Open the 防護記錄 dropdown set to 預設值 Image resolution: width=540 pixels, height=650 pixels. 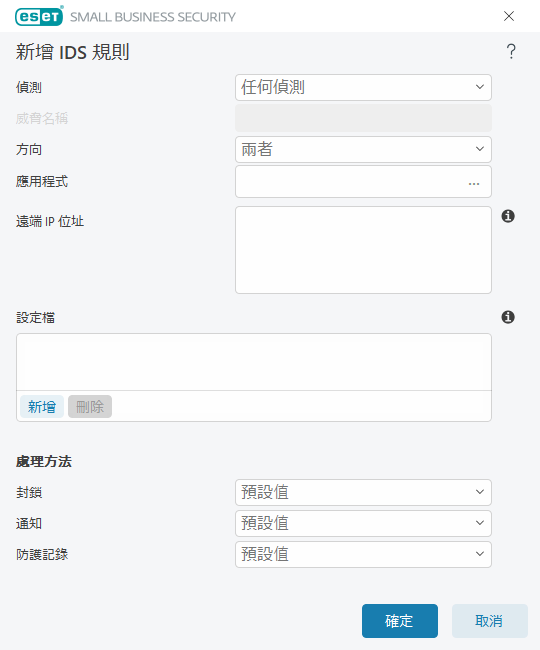tap(363, 554)
